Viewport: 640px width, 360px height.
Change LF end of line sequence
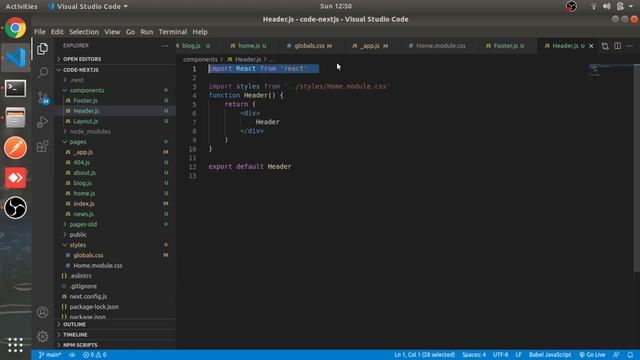(518, 355)
